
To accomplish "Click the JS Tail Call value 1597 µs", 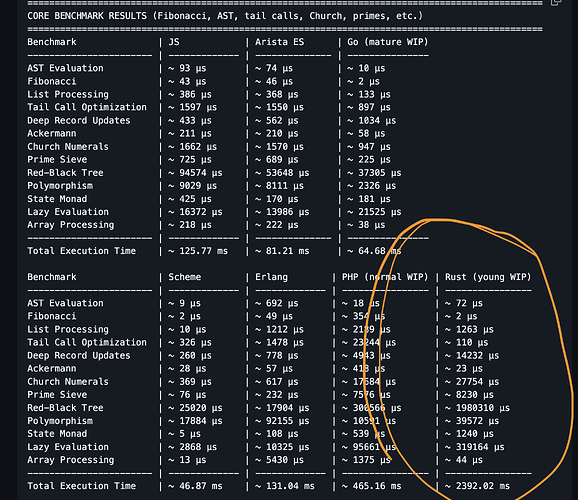I will pyautogui.click(x=193, y=107).
